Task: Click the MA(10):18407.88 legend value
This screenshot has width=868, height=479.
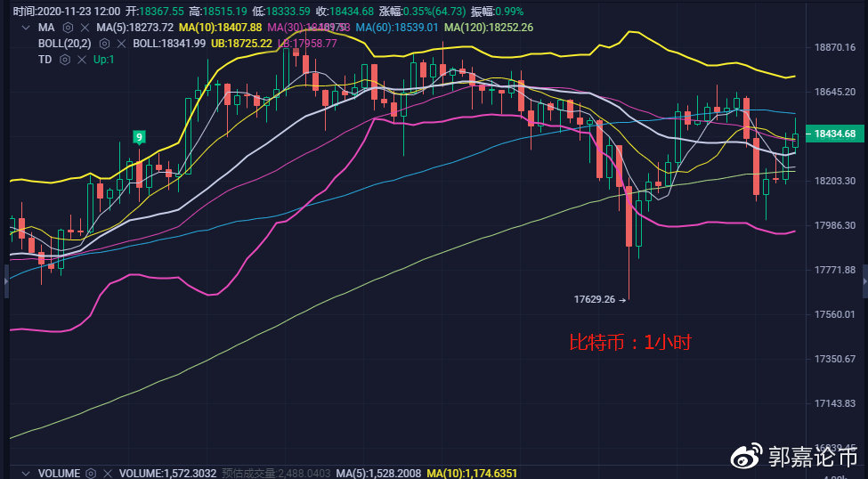Action: click(220, 28)
